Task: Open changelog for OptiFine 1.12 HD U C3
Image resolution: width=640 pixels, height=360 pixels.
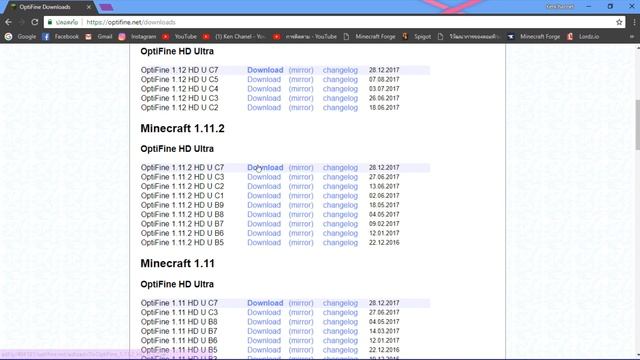Action: point(340,98)
